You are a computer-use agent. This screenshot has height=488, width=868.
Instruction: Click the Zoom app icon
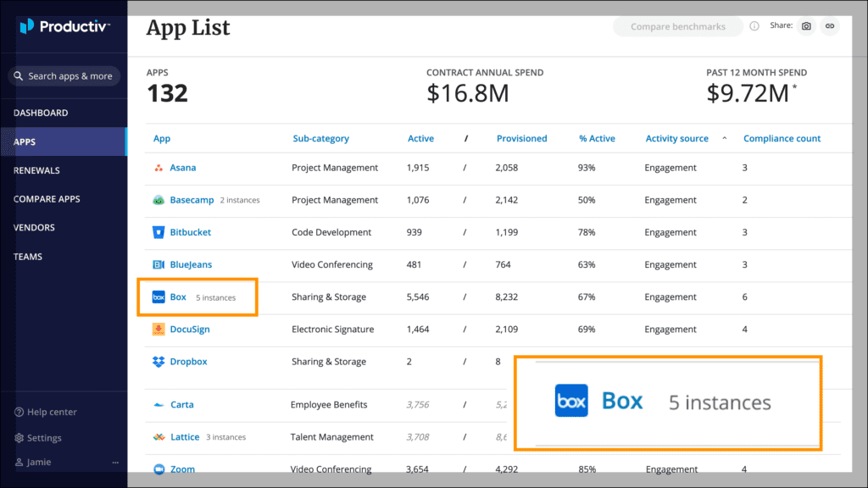pyautogui.click(x=159, y=469)
